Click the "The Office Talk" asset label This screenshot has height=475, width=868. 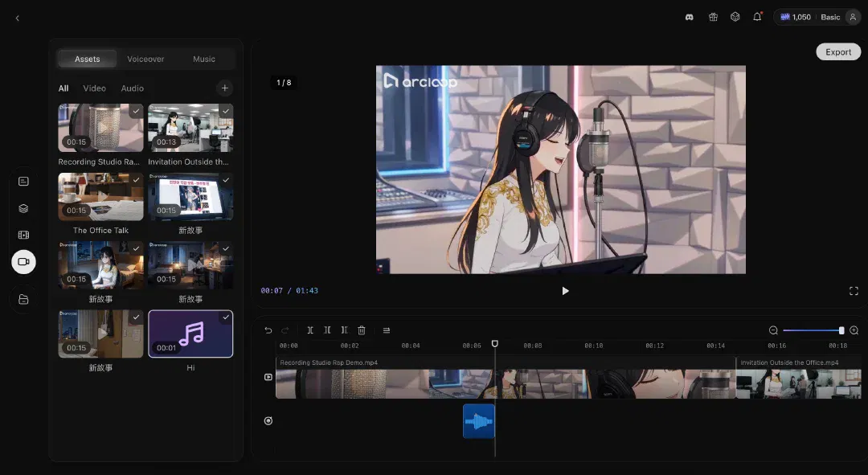tap(100, 231)
